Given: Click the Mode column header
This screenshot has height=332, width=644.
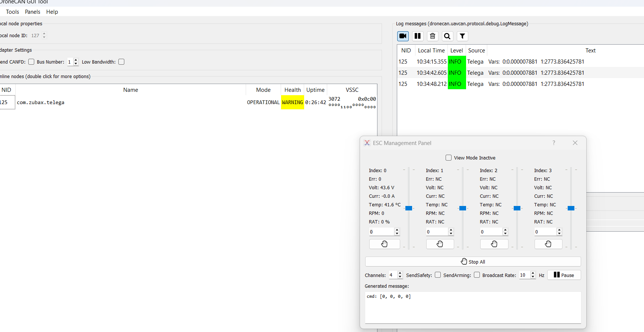Looking at the screenshot, I should 263,90.
